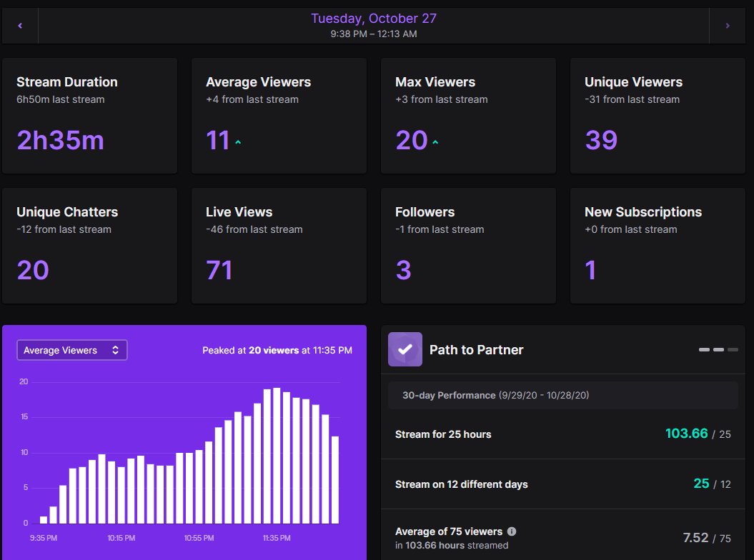Image resolution: width=754 pixels, height=560 pixels.
Task: Click the Peaked at 20 viewers label
Action: [x=275, y=350]
